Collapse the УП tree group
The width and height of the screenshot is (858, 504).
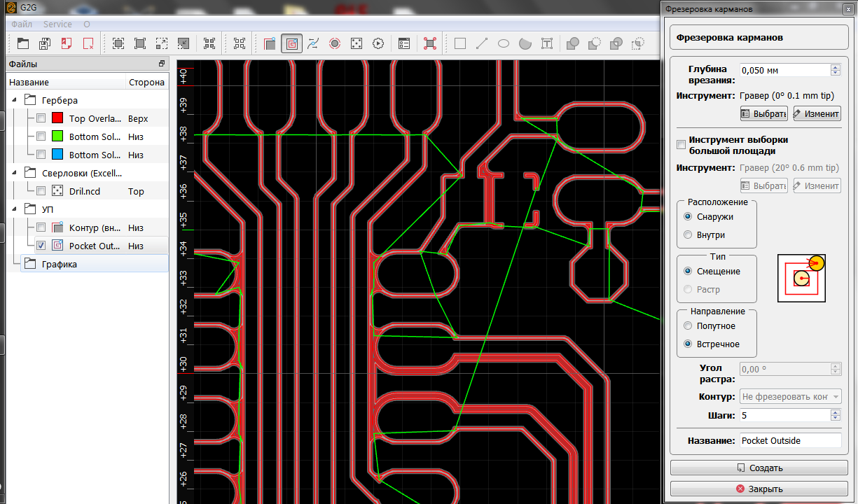coord(15,209)
